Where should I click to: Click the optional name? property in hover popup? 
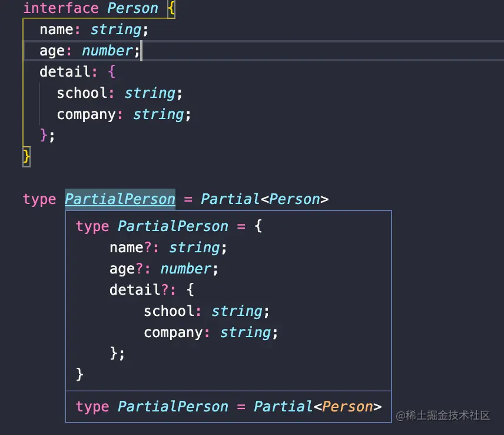(127, 248)
